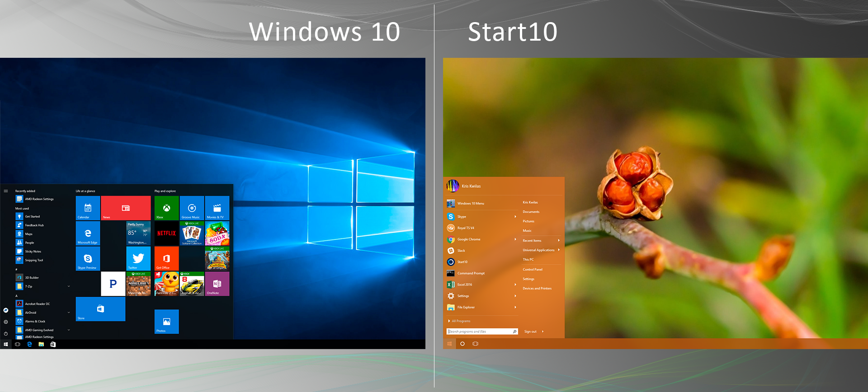The width and height of the screenshot is (868, 392).
Task: Open Control Panel in Start10 menu
Action: coord(533,270)
